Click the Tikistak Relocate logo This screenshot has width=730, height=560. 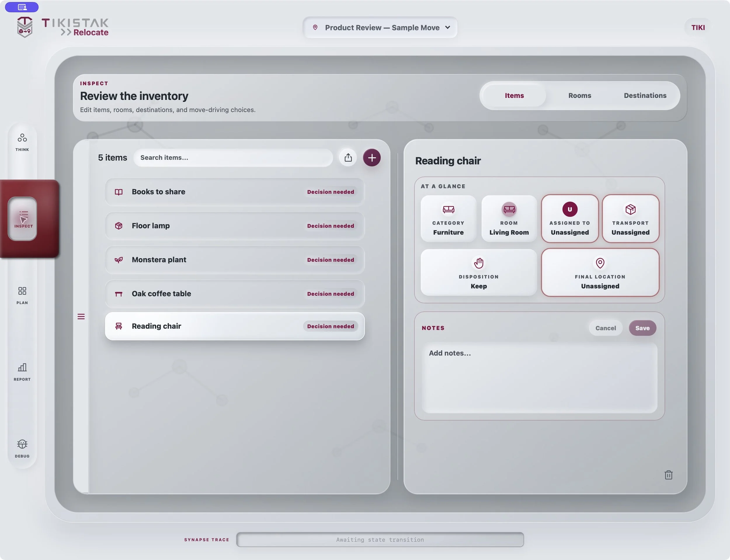(x=63, y=27)
